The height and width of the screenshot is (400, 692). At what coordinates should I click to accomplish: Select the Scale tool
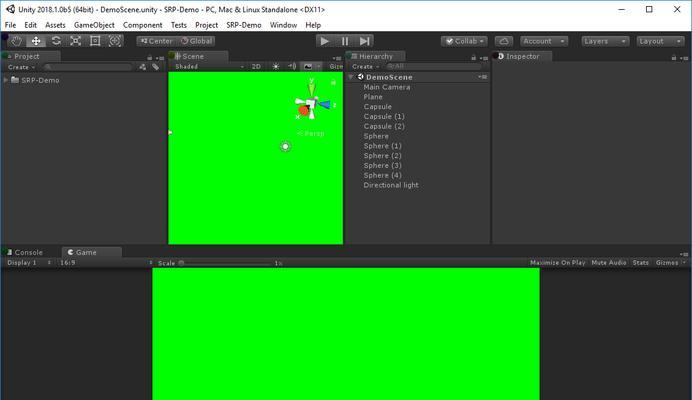point(75,41)
